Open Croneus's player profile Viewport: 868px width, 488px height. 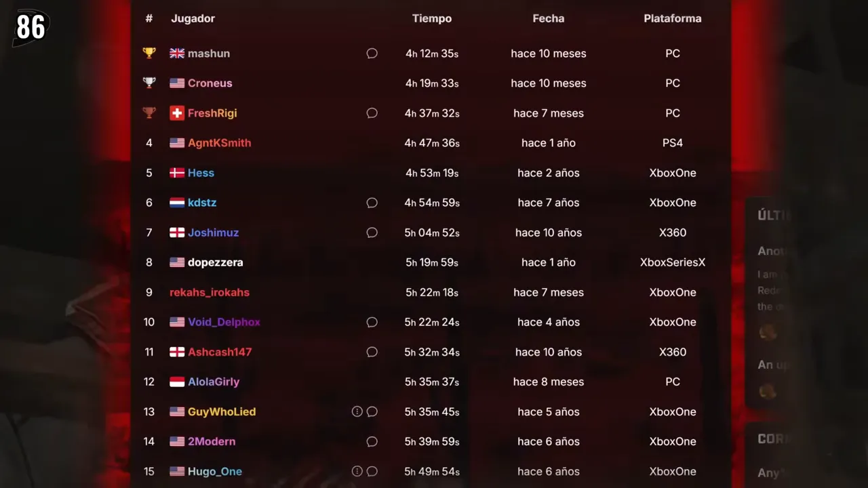coord(210,83)
